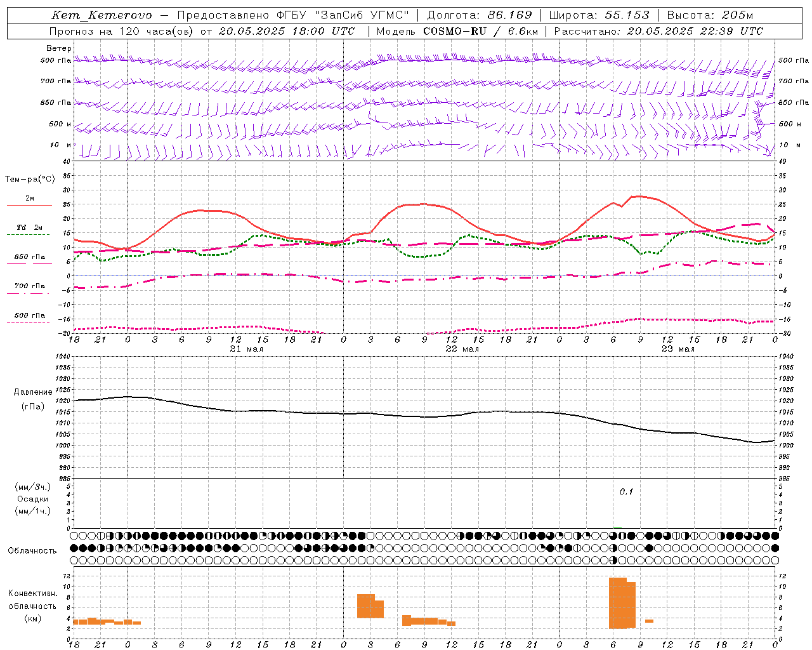Click the 21 мая date label
Viewport: 812px width, 650px height.
[x=247, y=349]
